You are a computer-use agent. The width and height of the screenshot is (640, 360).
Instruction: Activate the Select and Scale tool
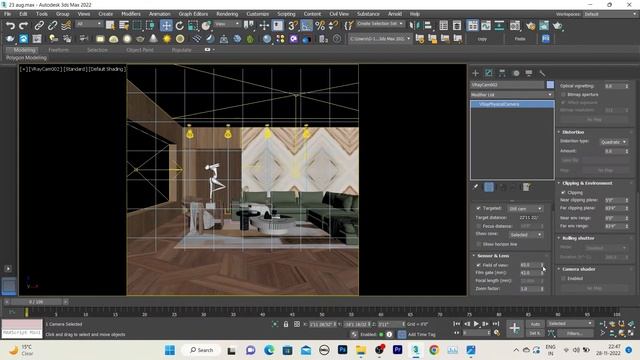click(193, 26)
